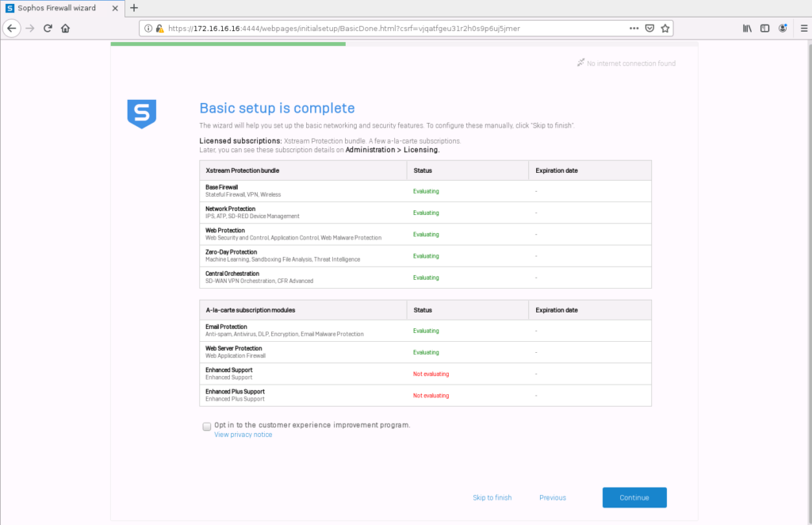Click the Administration > Licensing text
This screenshot has height=525, width=812.
393,150
